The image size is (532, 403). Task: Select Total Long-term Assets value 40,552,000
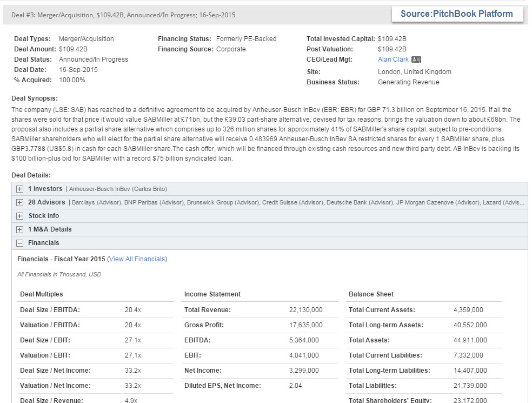[470, 325]
